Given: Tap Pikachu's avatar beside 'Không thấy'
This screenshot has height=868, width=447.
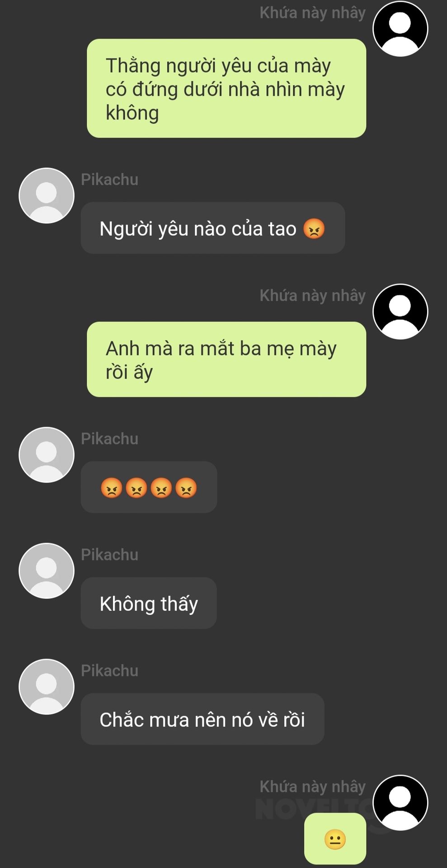Looking at the screenshot, I should pos(46,571).
